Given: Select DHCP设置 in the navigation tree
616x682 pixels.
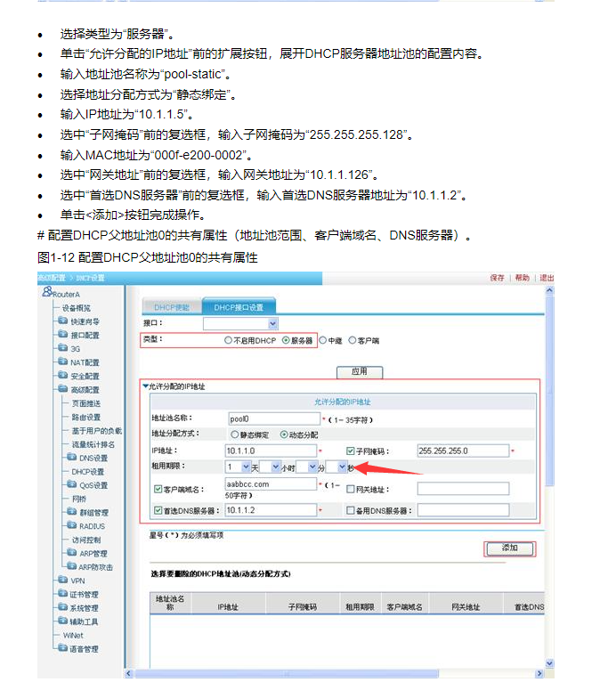Looking at the screenshot, I should pyautogui.click(x=88, y=472).
